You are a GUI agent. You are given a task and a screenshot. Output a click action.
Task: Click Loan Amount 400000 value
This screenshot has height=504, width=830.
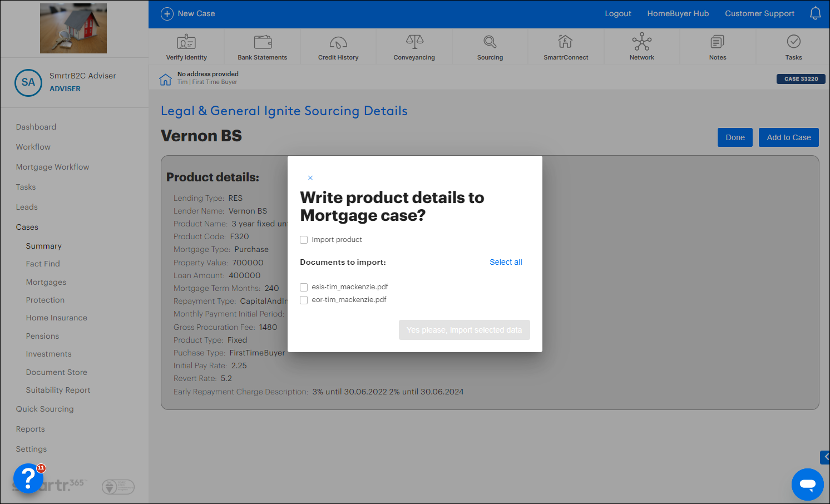(x=245, y=275)
